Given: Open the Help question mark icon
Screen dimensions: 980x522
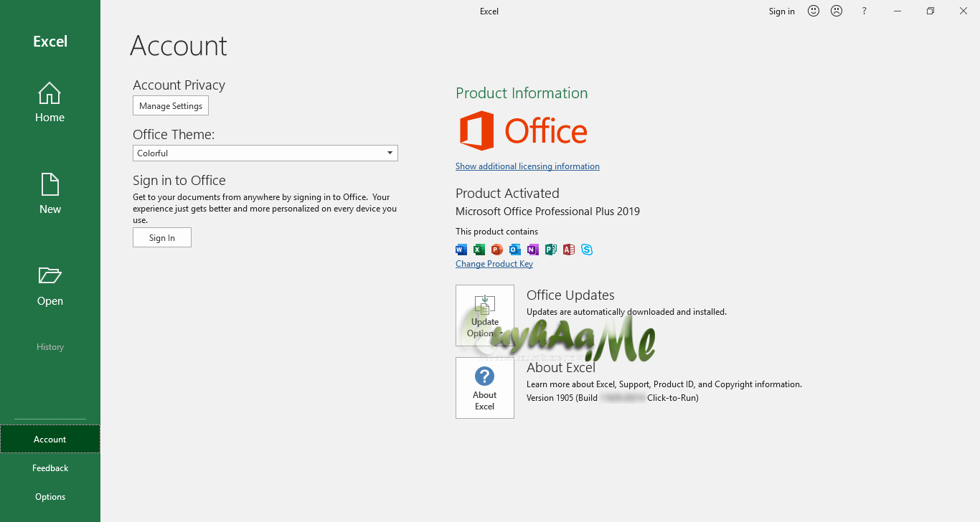Looking at the screenshot, I should click(864, 11).
